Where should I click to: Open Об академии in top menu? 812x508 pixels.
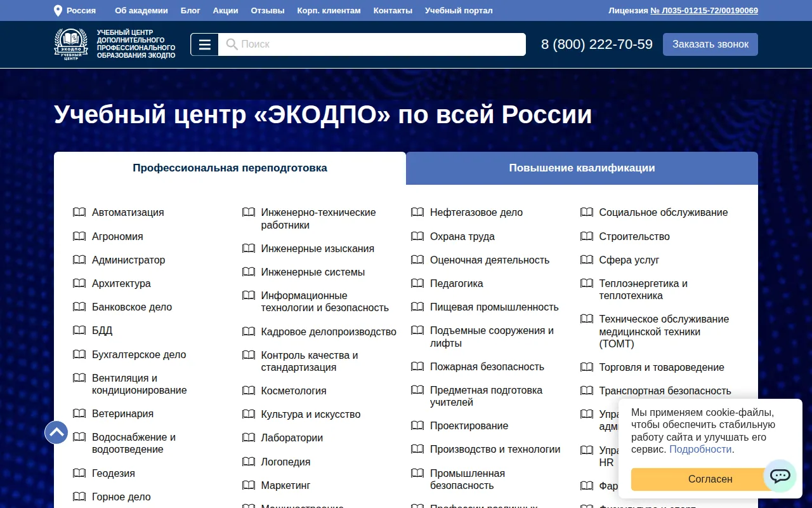click(141, 11)
